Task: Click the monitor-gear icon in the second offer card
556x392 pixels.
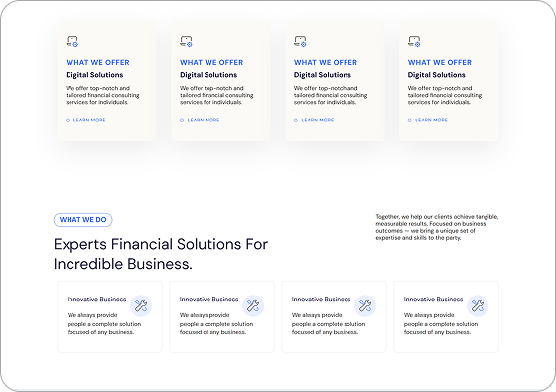Action: tap(187, 41)
